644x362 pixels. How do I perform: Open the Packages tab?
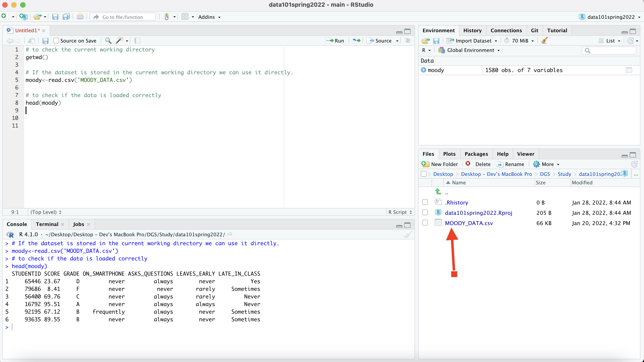[476, 154]
